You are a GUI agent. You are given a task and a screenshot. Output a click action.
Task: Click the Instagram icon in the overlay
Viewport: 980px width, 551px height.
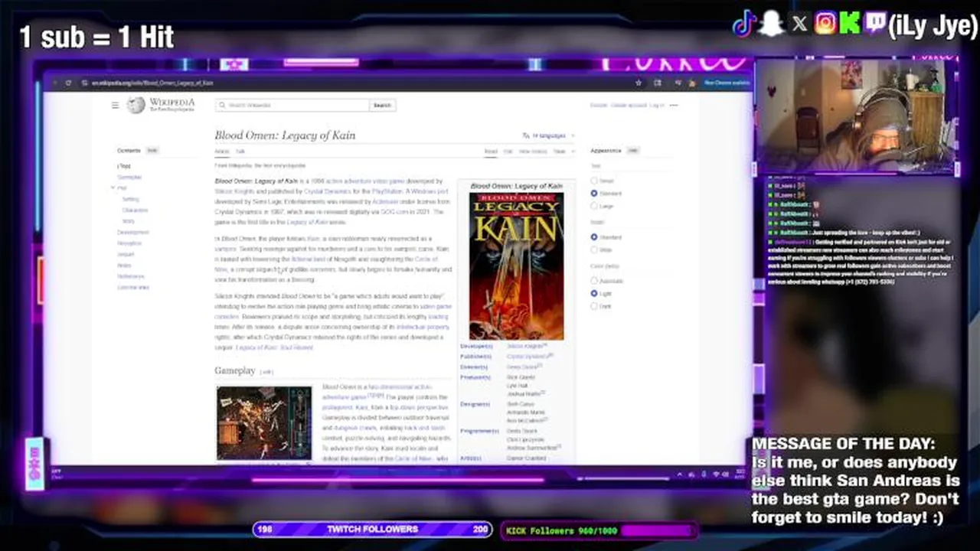point(825,24)
